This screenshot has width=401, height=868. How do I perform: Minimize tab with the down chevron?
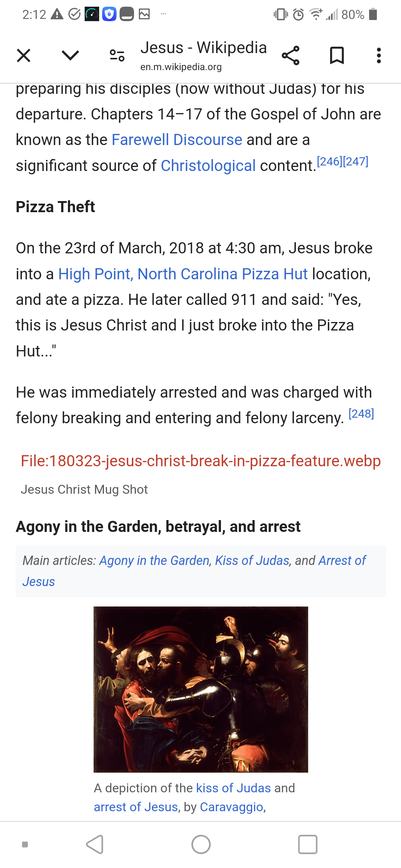(x=70, y=56)
